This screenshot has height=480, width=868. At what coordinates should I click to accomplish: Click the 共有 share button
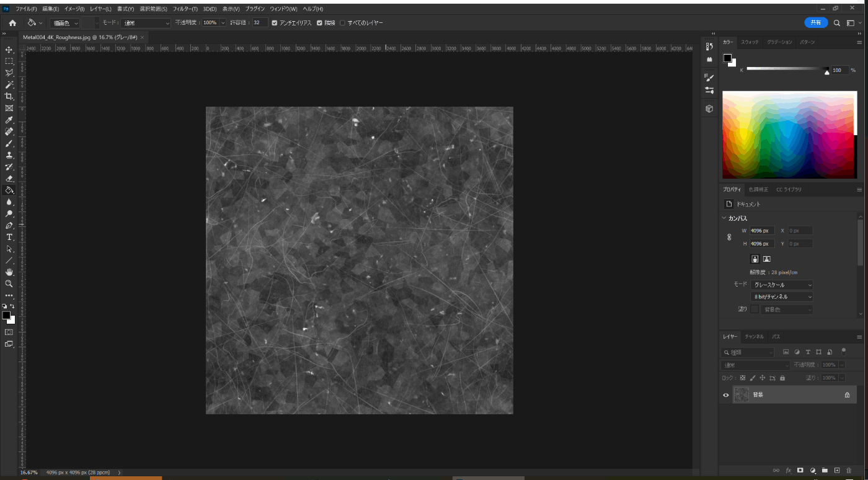(x=816, y=22)
